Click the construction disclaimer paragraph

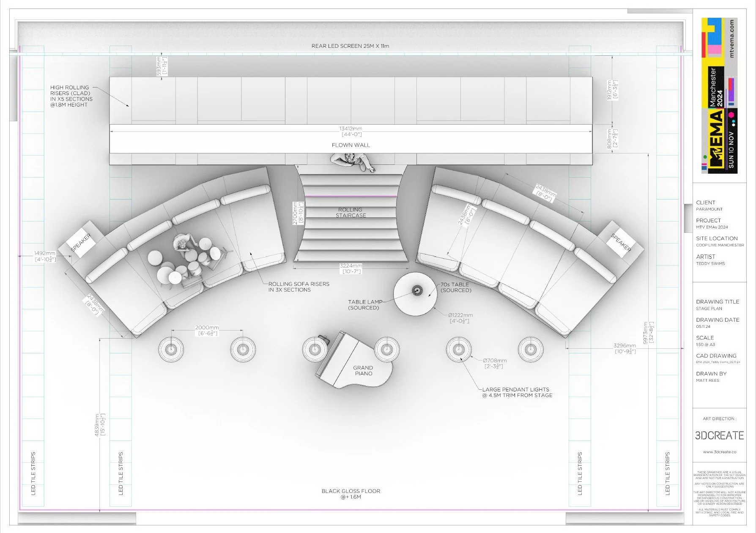[720, 494]
